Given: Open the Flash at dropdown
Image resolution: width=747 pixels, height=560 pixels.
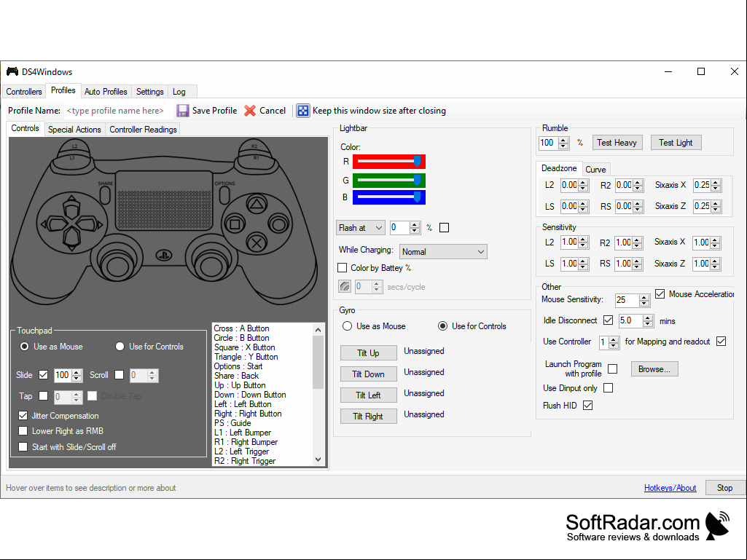Looking at the screenshot, I should (x=361, y=228).
